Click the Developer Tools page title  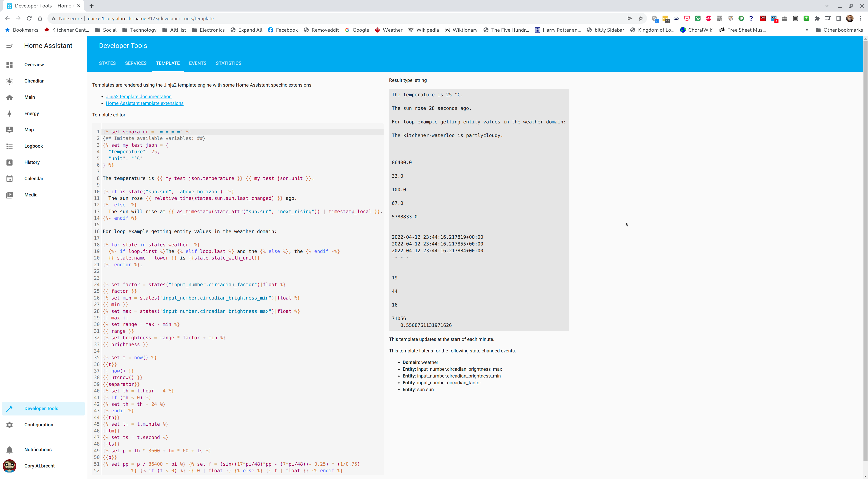click(x=123, y=45)
